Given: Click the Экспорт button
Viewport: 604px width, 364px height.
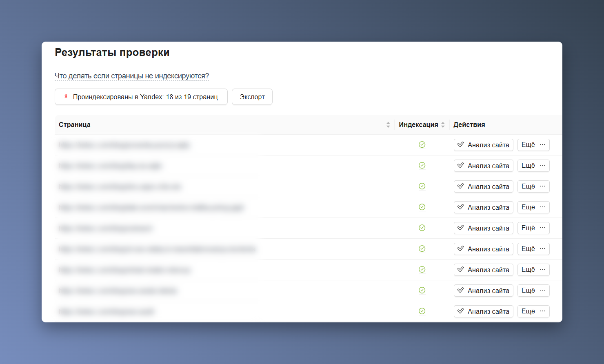Looking at the screenshot, I should click(252, 97).
